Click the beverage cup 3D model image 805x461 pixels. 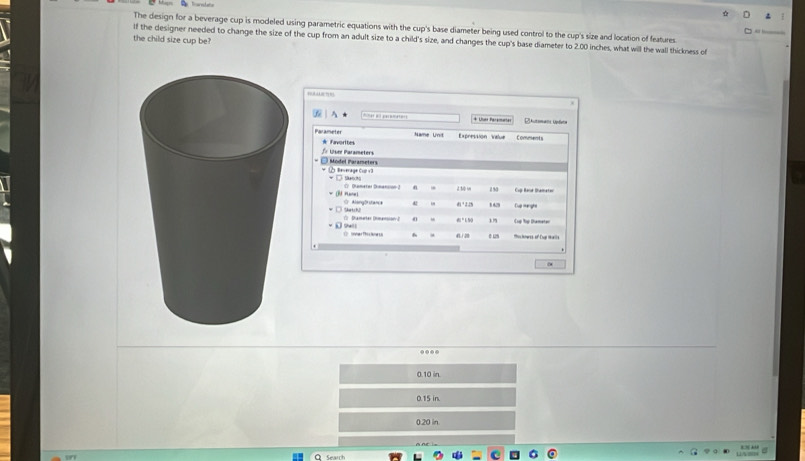coord(214,200)
